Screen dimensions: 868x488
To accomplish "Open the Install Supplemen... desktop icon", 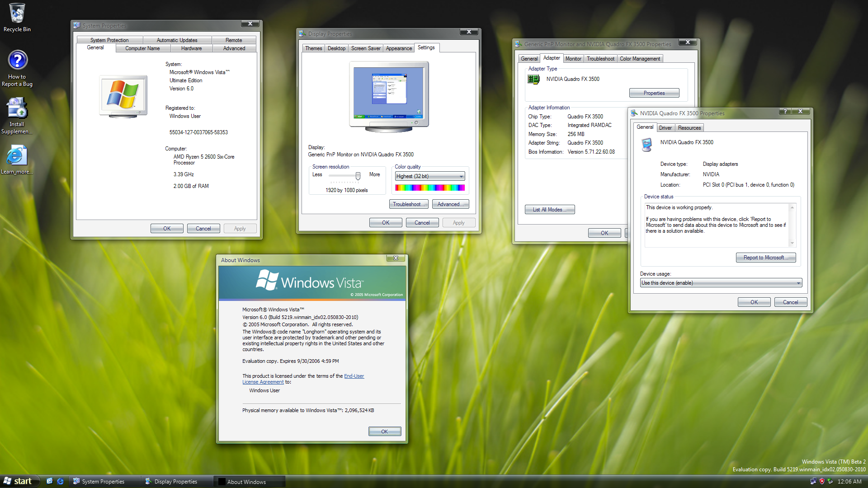I will (x=17, y=116).
